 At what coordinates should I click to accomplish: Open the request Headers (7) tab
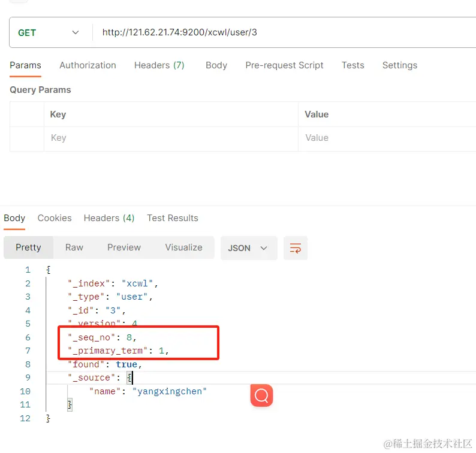pos(159,65)
